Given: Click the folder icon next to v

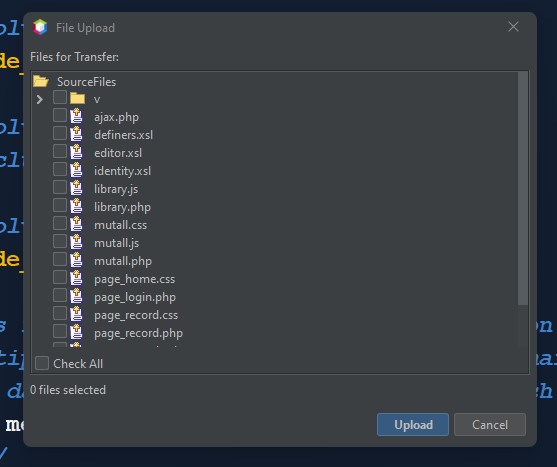Looking at the screenshot, I should (x=77, y=98).
